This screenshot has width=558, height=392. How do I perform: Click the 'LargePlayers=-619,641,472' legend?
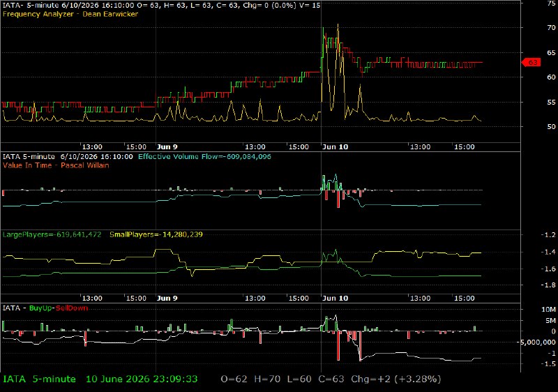tap(52, 234)
